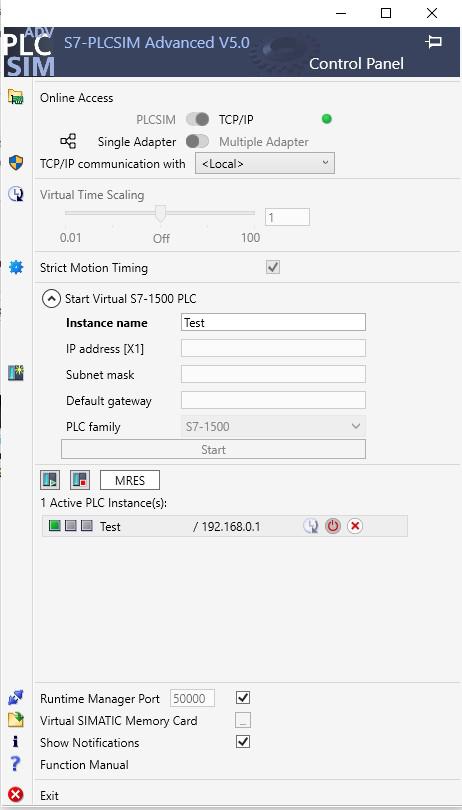
Task: Collapse the Start Virtual S7-1500 PLC section
Action: point(51,299)
